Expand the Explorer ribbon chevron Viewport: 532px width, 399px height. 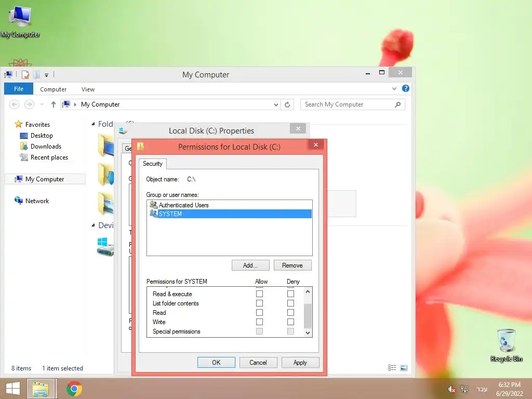(x=394, y=88)
